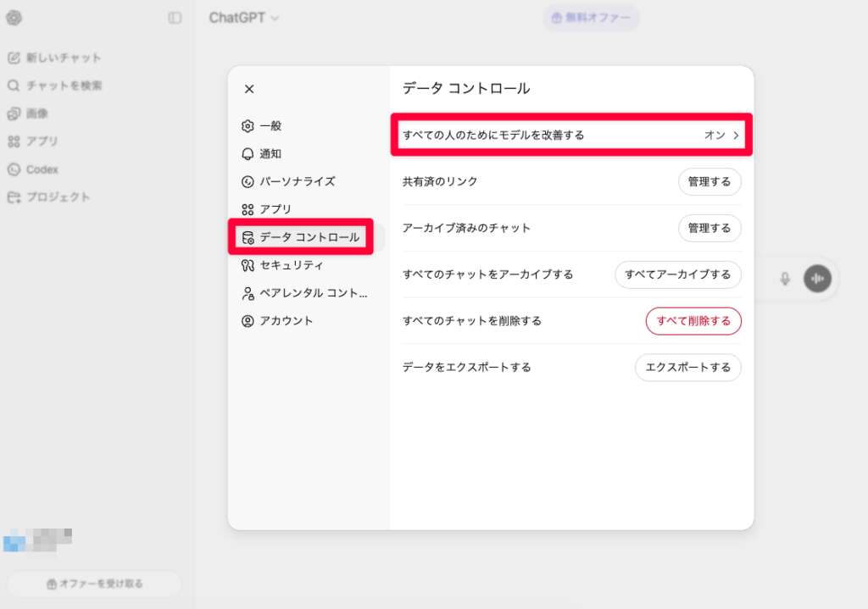Screen dimensions: 868x609
Task: Open the ペアレンタル コントロール section
Action: (294, 292)
